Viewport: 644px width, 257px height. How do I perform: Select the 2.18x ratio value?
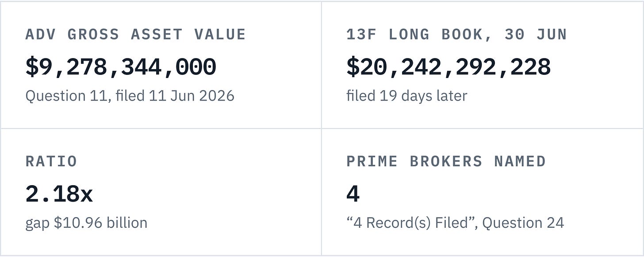[x=59, y=194]
